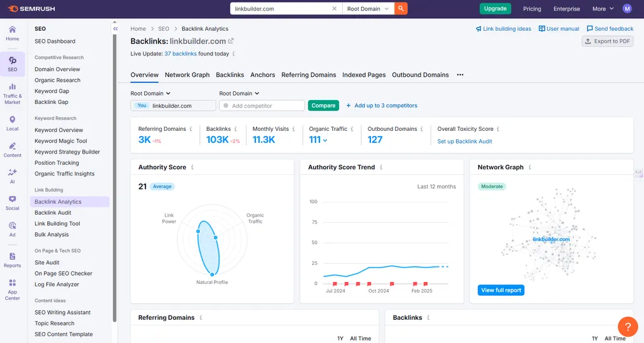This screenshot has width=644, height=343.
Task: Click the Add competitor input field
Action: click(262, 106)
